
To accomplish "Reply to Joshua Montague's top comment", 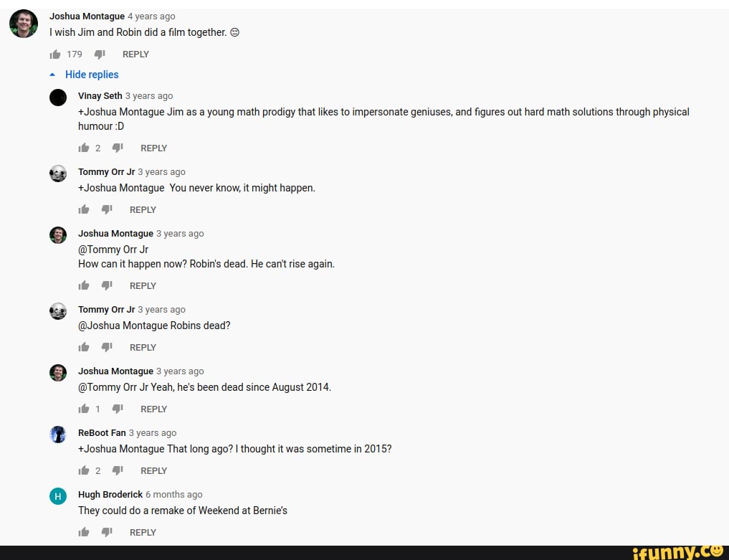I will click(135, 54).
